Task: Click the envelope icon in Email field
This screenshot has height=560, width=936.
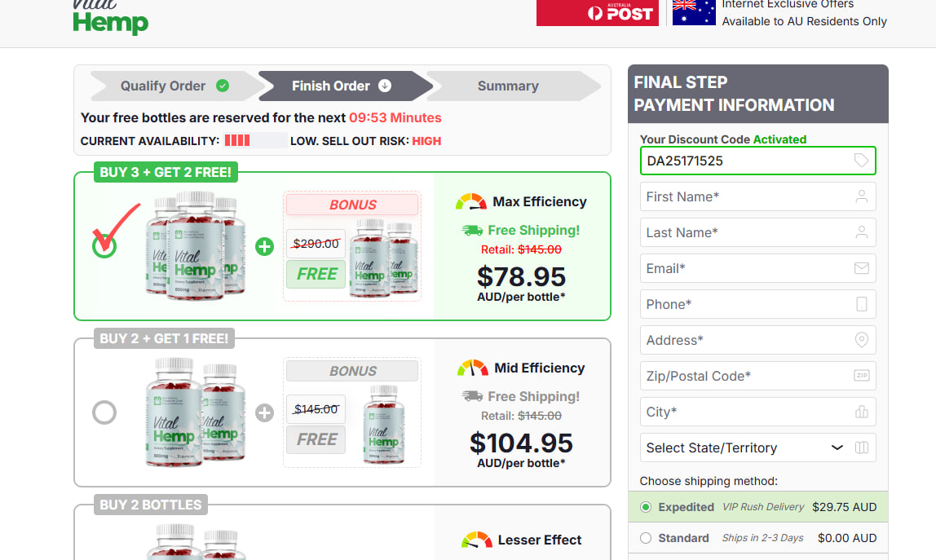Action: pos(861,268)
